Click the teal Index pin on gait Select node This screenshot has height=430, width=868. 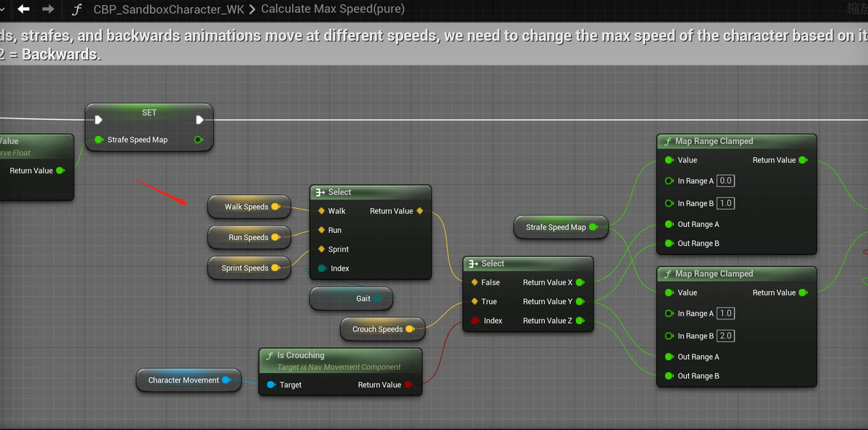tap(322, 268)
